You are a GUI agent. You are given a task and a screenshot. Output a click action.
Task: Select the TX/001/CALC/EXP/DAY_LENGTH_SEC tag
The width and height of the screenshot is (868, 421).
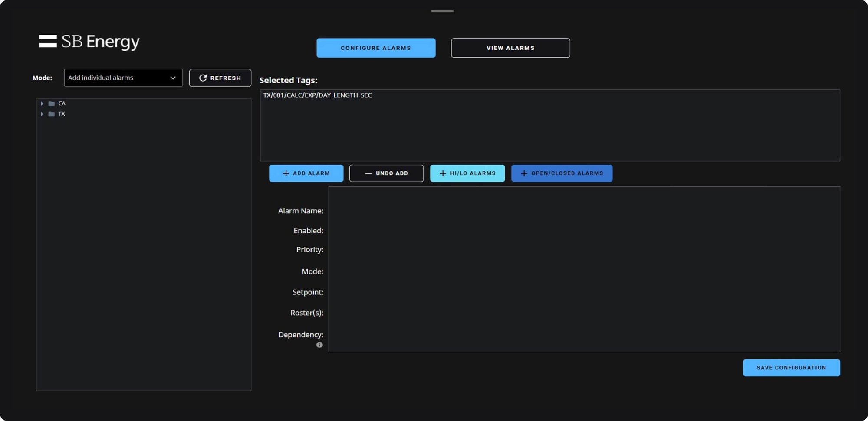(x=317, y=95)
